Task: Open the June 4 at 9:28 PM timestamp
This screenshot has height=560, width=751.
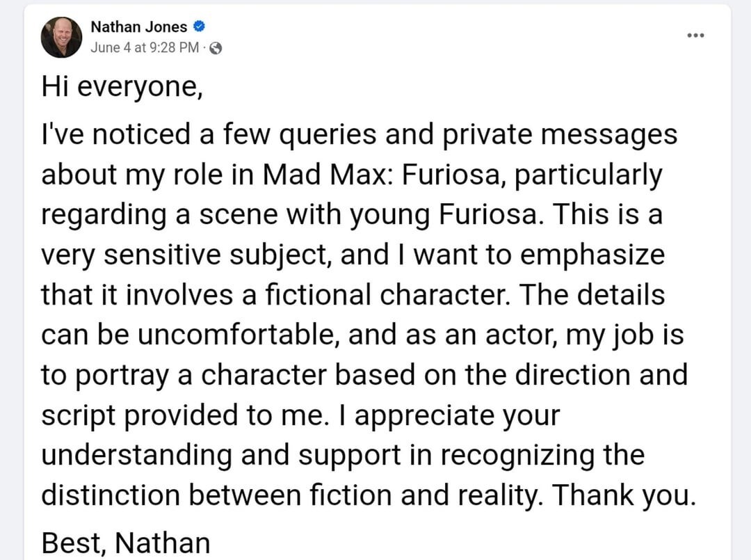Action: (145, 47)
